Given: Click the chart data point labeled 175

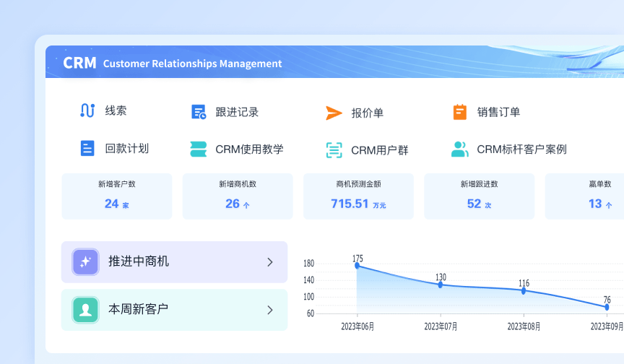Looking at the screenshot, I should (357, 265).
